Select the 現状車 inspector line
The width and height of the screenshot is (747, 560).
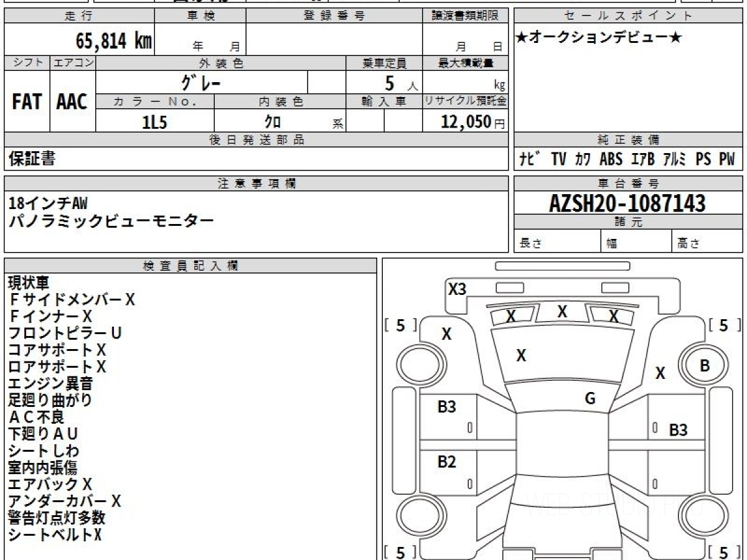click(x=28, y=283)
